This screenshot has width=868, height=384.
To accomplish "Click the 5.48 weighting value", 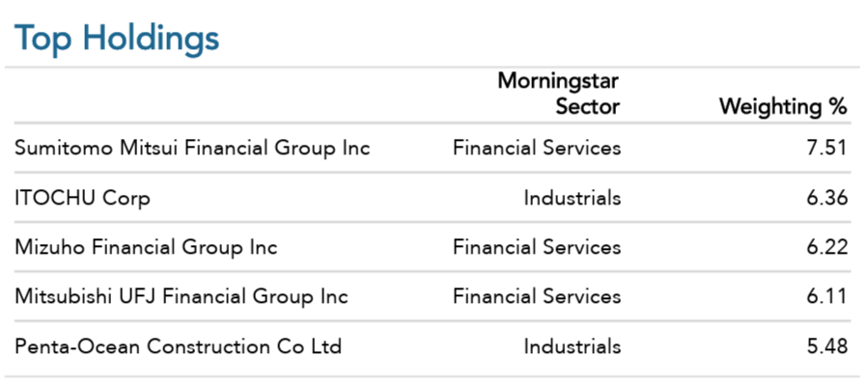I will (x=827, y=346).
